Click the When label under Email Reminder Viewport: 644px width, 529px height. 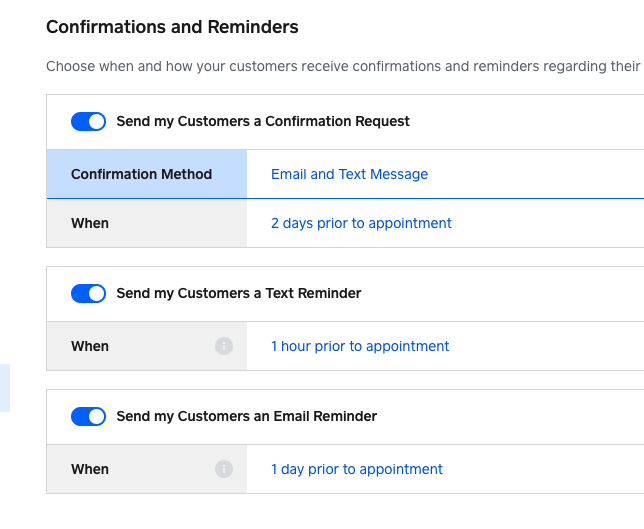pos(90,469)
